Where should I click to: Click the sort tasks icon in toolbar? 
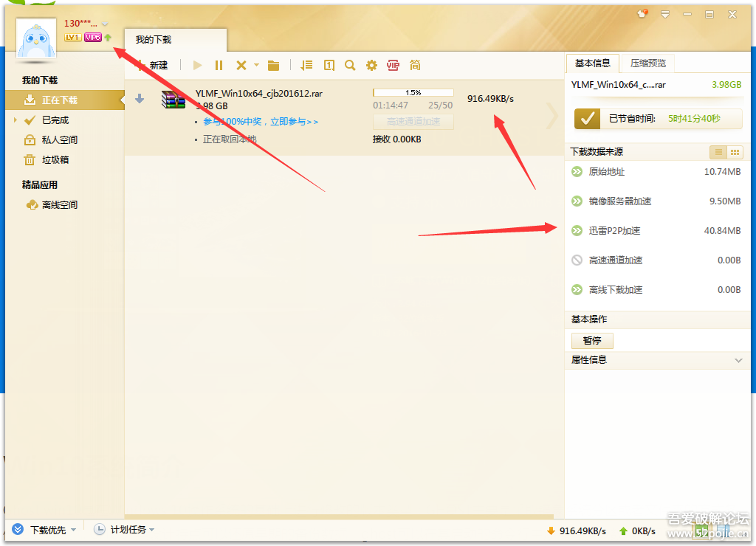pos(307,65)
